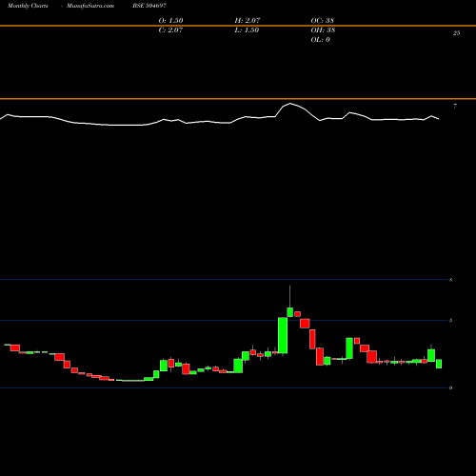Viewport: 476px width, 476px height.
Task: Click the MunafaSutra.com label
Action: (x=90, y=6)
